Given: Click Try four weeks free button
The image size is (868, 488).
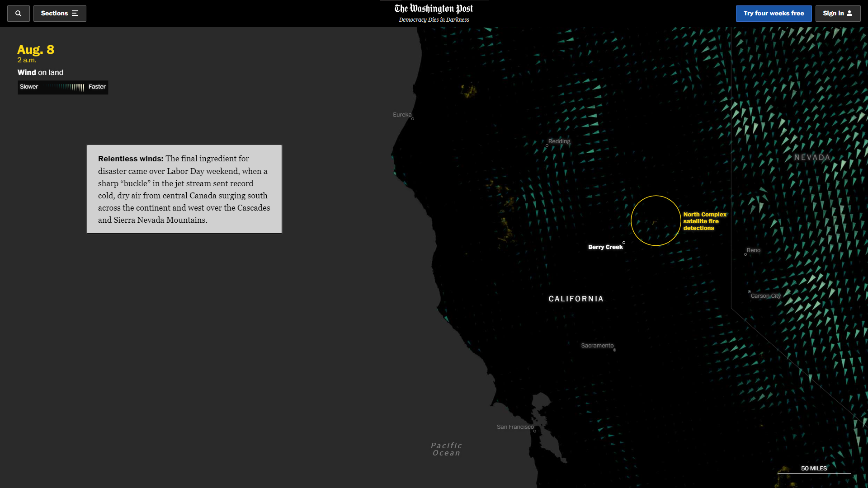Looking at the screenshot, I should point(774,14).
